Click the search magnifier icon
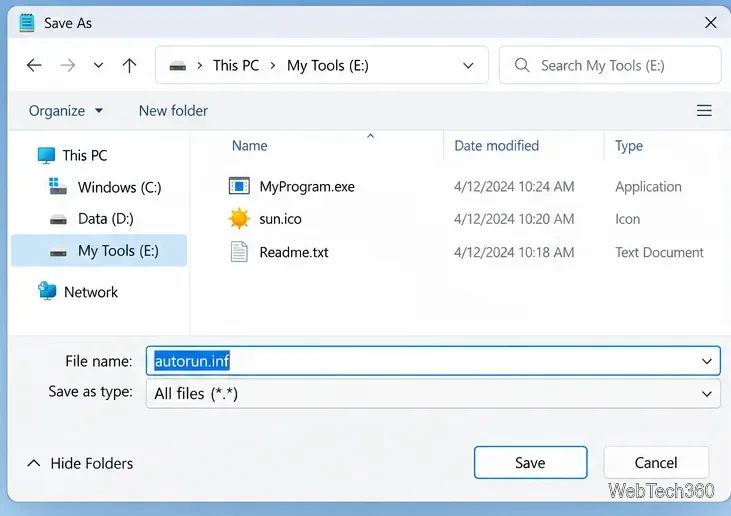 pos(522,65)
